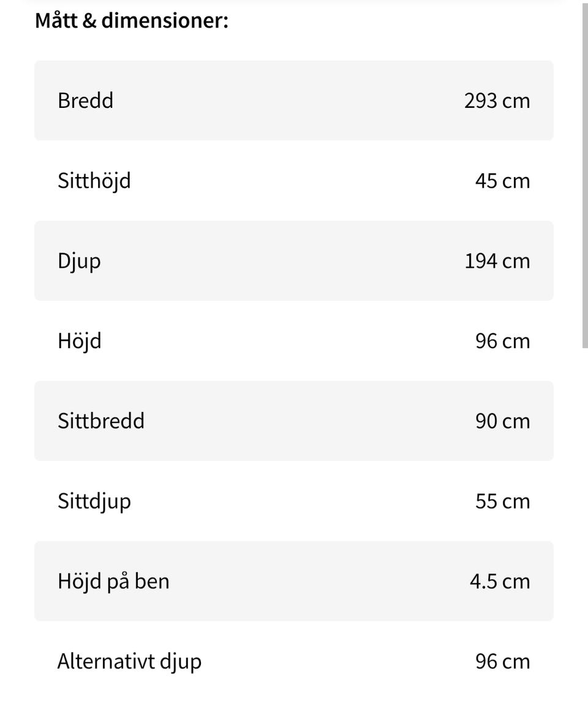Select the Höjd row label
The height and width of the screenshot is (703, 588).
pos(79,341)
